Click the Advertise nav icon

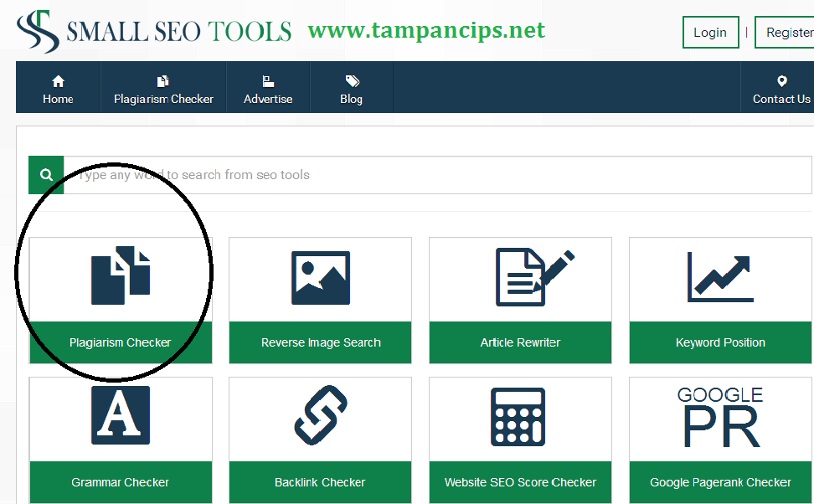[268, 81]
